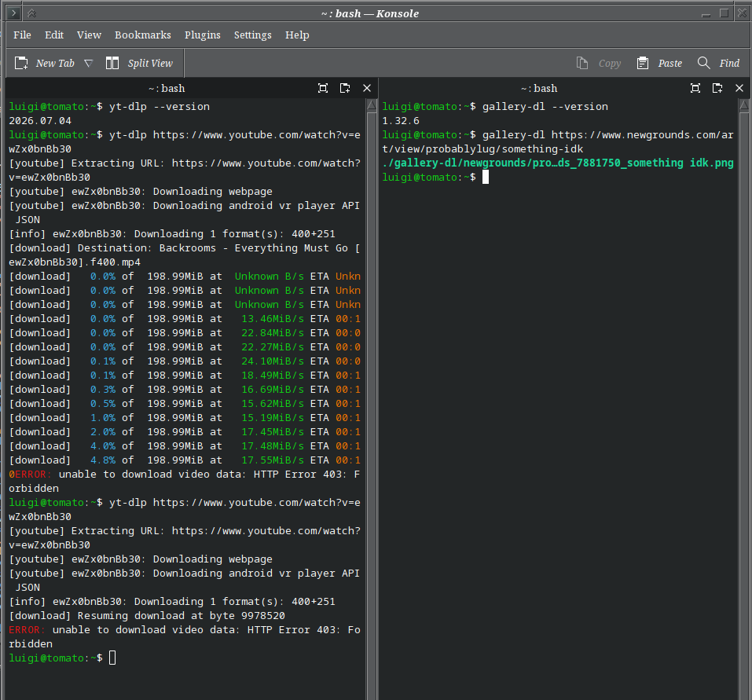Open the Bookmarks menu
752x700 pixels.
[x=143, y=35]
